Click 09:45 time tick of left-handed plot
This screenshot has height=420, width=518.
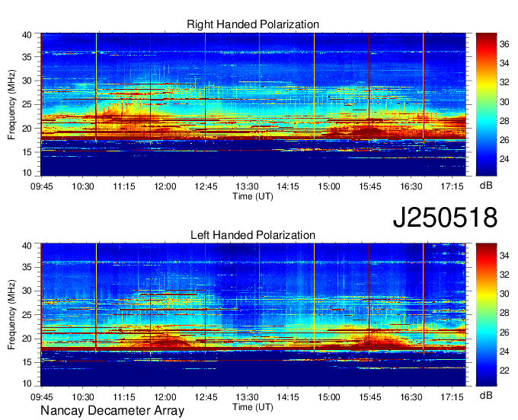pyautogui.click(x=42, y=397)
